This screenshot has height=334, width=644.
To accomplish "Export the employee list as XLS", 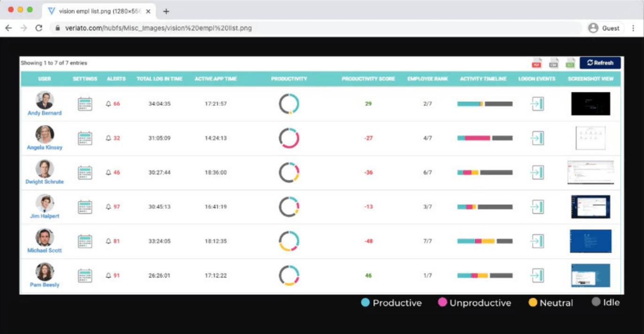I will [570, 63].
